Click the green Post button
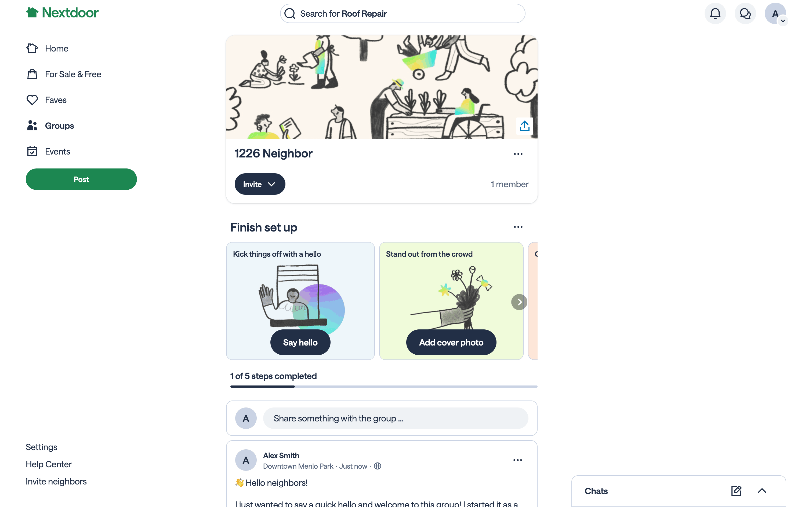The image size is (812, 507). pyautogui.click(x=81, y=179)
